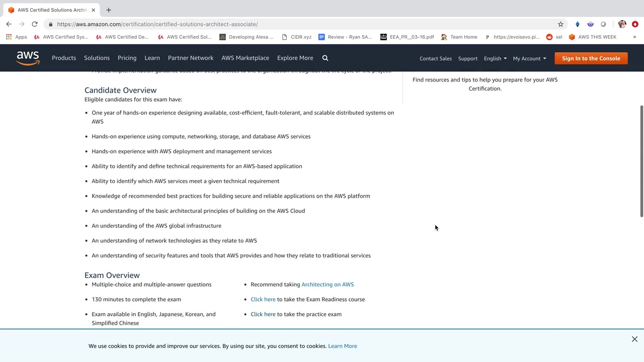This screenshot has height=362, width=644.
Task: Click the Support link
Action: (x=468, y=58)
